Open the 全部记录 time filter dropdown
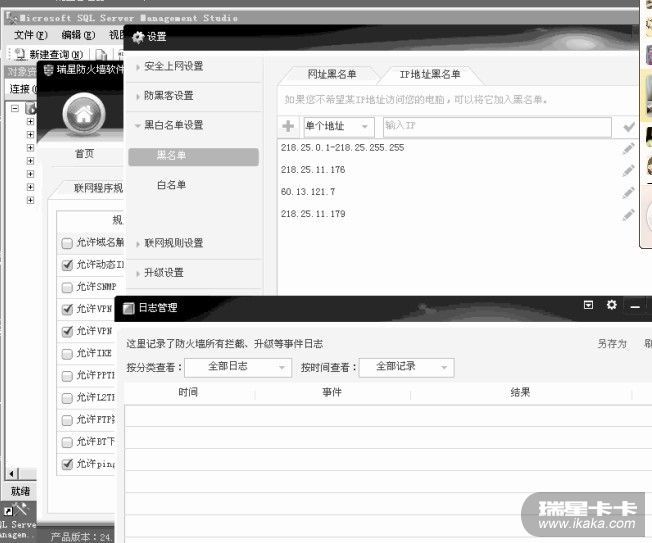Viewport: 652px width, 543px height. tap(406, 367)
